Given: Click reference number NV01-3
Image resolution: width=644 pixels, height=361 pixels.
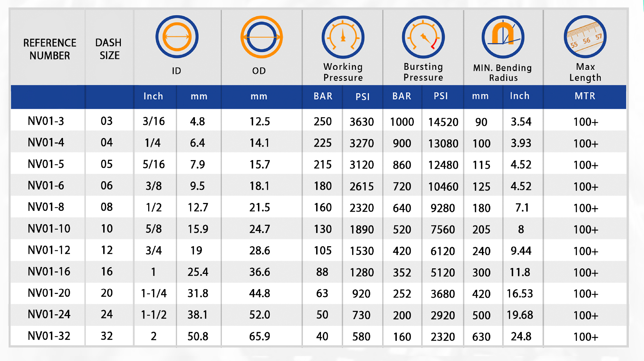Looking at the screenshot, I should coord(46,121).
